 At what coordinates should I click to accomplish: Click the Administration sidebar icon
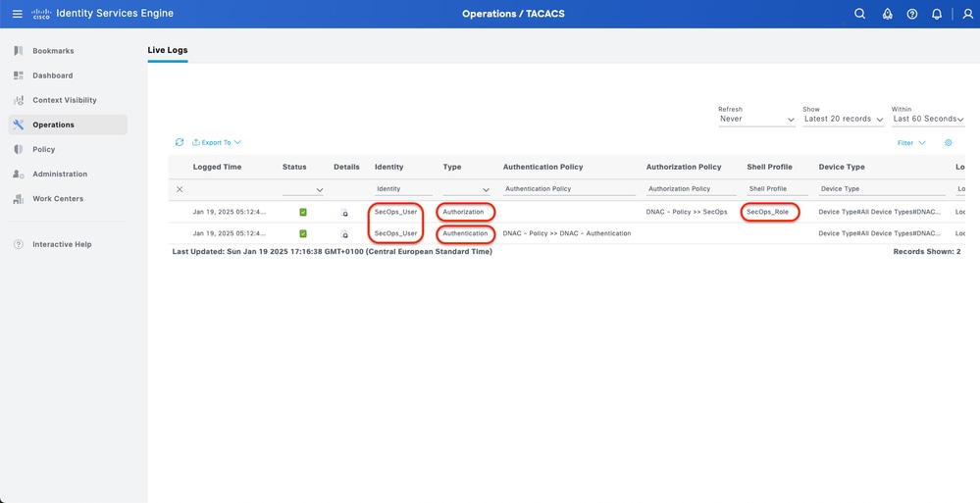click(x=18, y=175)
